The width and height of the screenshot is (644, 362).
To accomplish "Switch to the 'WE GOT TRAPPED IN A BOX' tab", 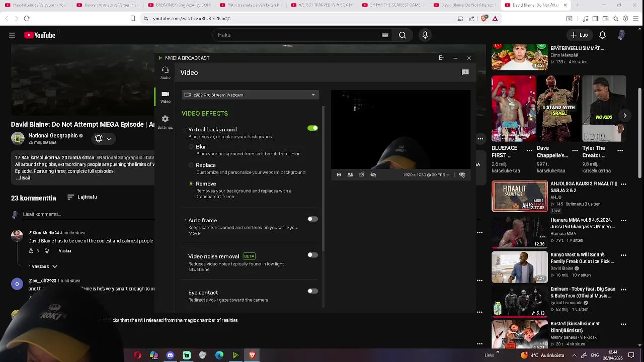I will click(322, 5).
